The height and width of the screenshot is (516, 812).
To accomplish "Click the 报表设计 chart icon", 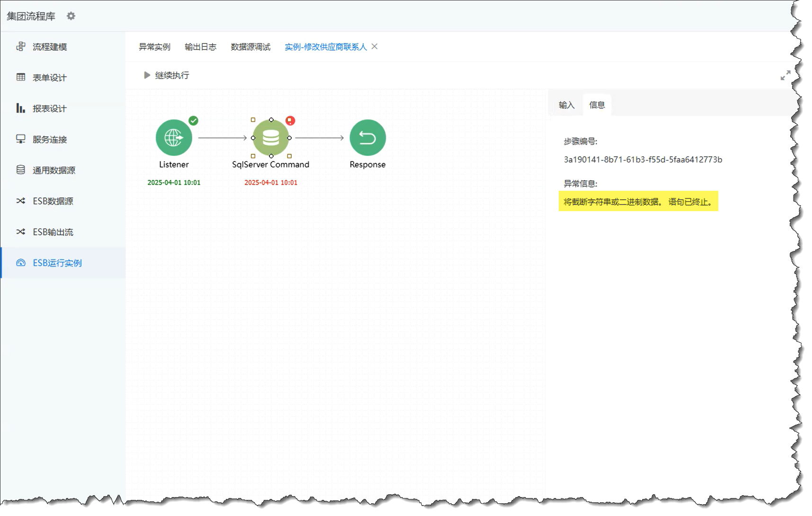I will click(21, 108).
